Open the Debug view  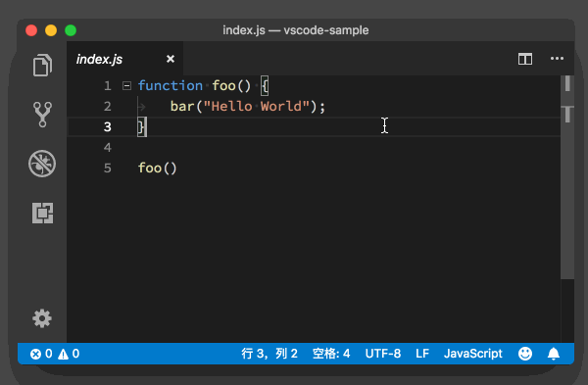point(42,164)
